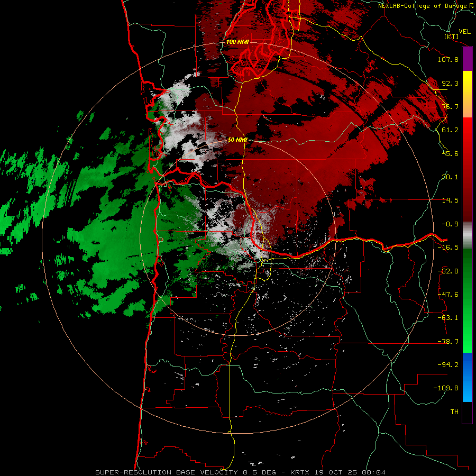Select the -32.0 scale value

click(x=448, y=271)
